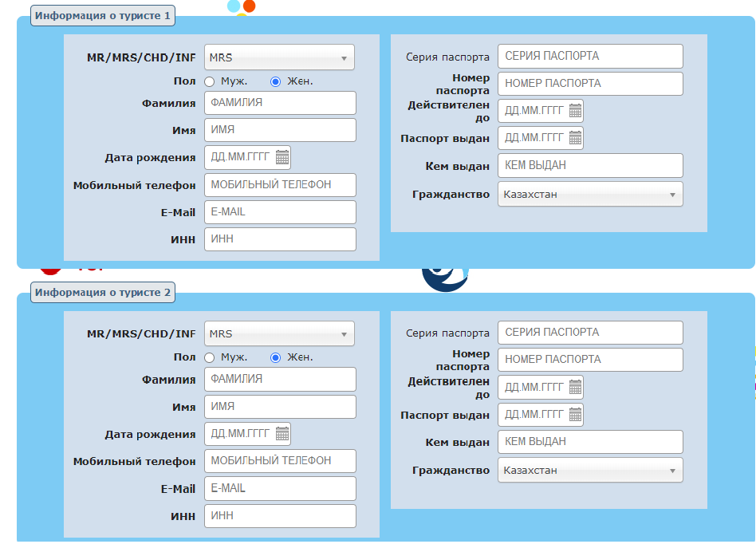
Task: Open passport issue date calendar for tourist 2
Action: click(575, 415)
